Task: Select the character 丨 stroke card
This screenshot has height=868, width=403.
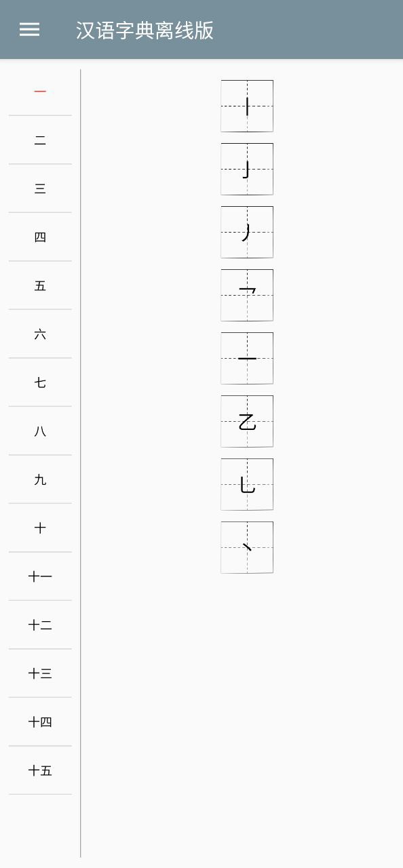Action: pos(246,106)
